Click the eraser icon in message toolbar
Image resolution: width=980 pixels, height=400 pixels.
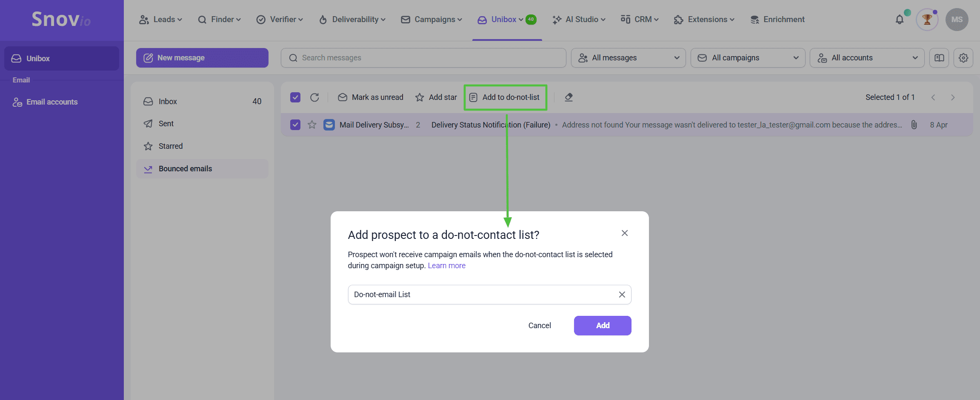(x=569, y=97)
